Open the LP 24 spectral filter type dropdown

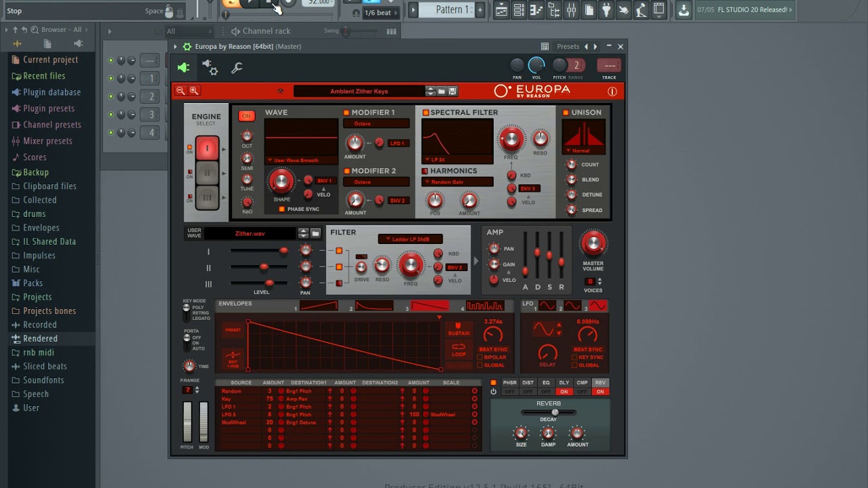(x=457, y=160)
